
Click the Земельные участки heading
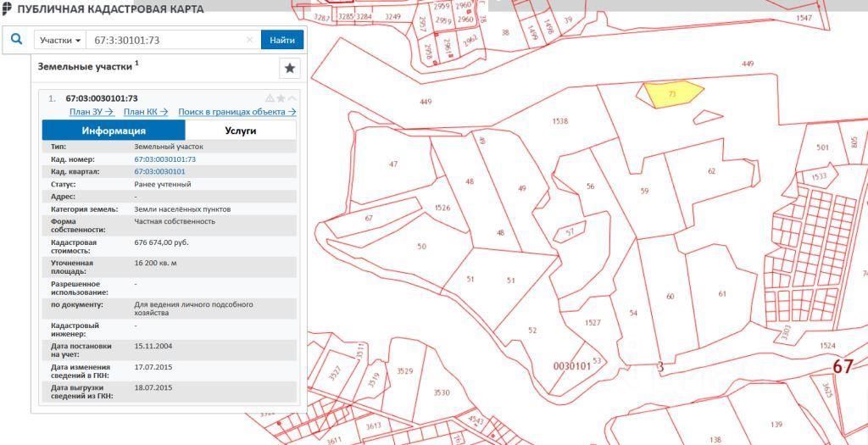tap(85, 66)
